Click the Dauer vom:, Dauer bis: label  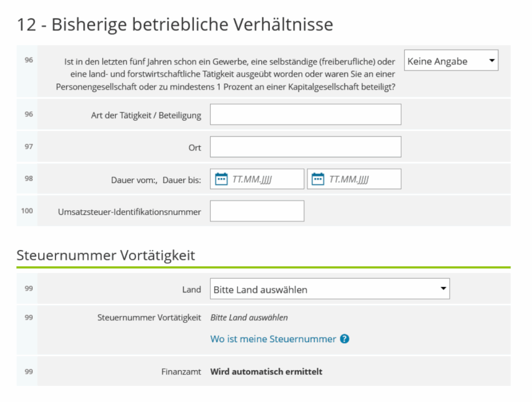tap(156, 180)
